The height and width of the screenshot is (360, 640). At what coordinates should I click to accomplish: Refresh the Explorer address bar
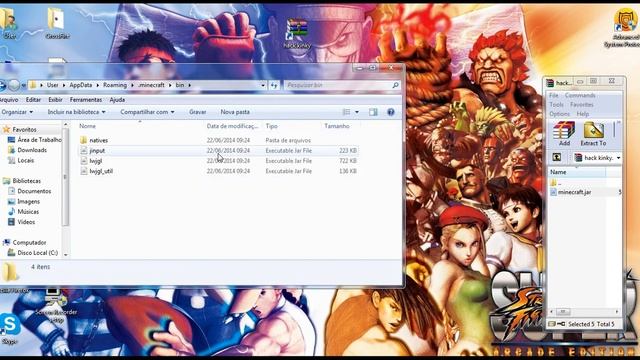point(273,85)
